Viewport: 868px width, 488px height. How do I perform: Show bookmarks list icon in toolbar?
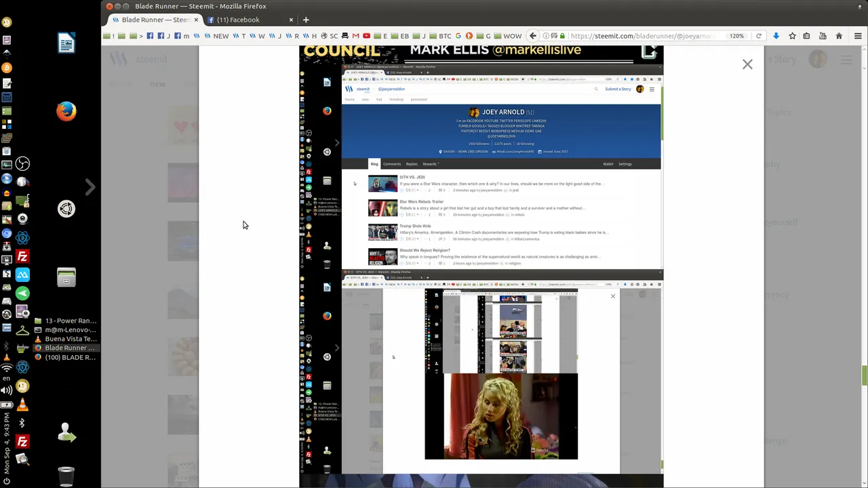pyautogui.click(x=807, y=36)
